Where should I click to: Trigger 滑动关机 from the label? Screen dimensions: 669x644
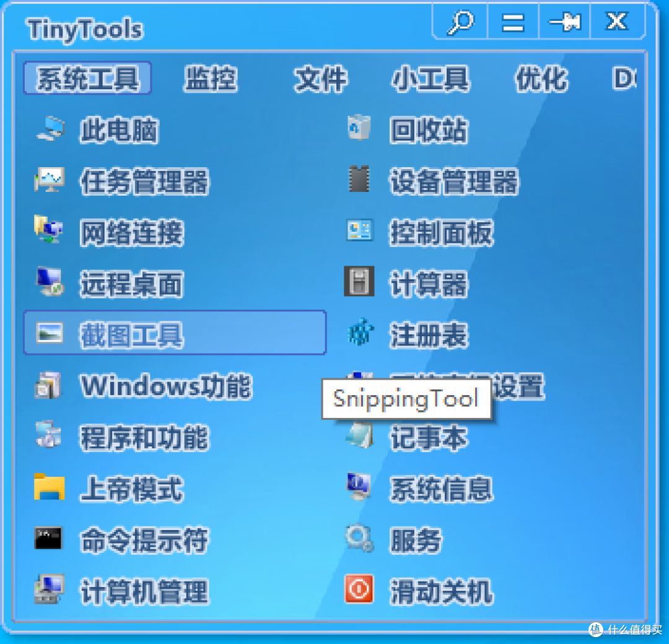(442, 592)
